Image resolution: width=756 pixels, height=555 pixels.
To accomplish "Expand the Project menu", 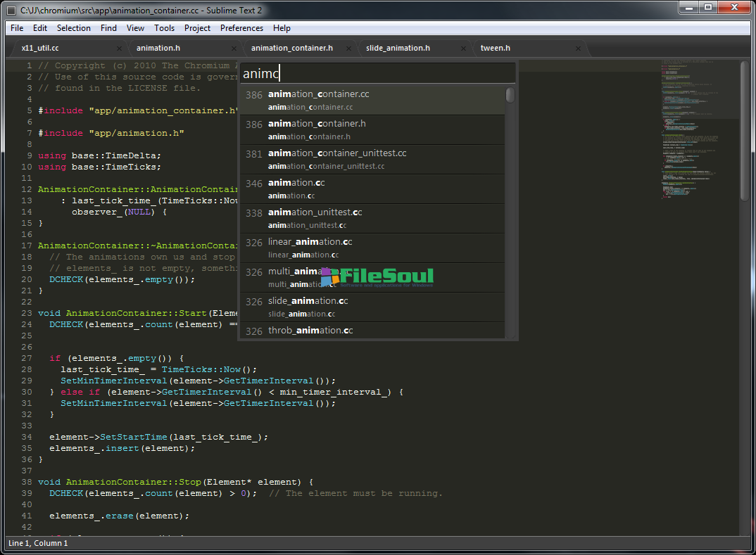I will tap(197, 28).
